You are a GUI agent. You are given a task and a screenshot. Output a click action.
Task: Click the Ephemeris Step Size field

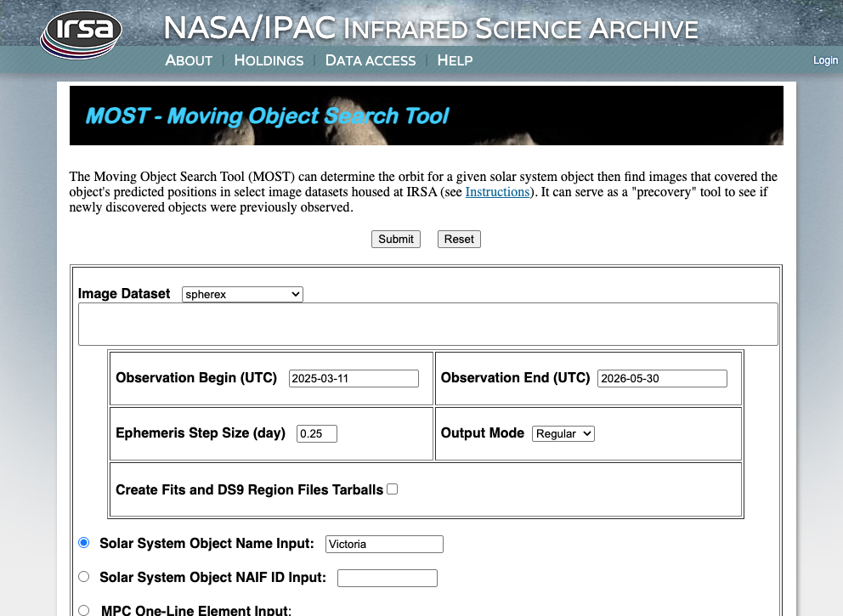[317, 434]
